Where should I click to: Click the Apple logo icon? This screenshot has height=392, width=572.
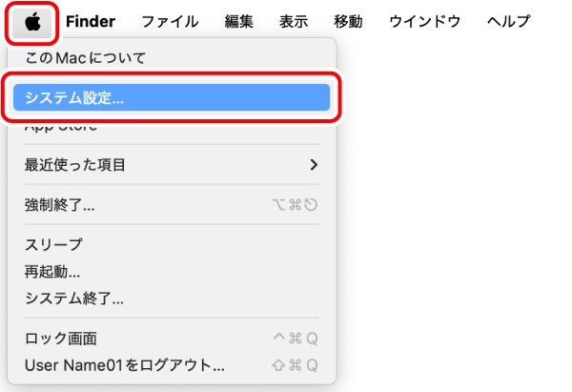pyautogui.click(x=32, y=22)
